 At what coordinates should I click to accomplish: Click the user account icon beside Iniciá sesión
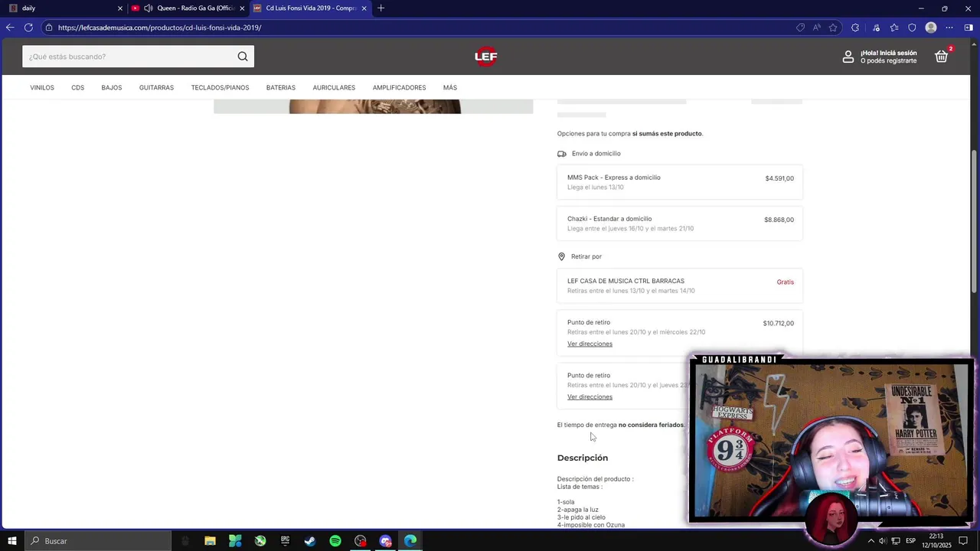pyautogui.click(x=848, y=57)
